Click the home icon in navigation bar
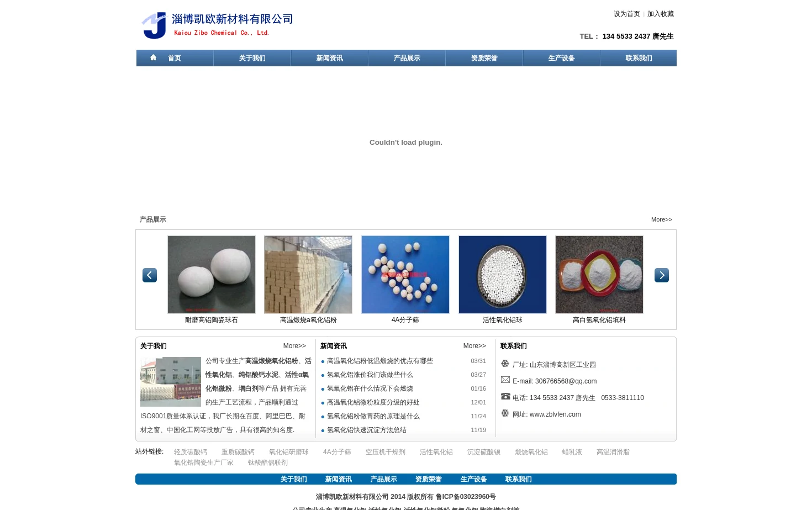This screenshot has height=510, width=812. pyautogui.click(x=153, y=57)
